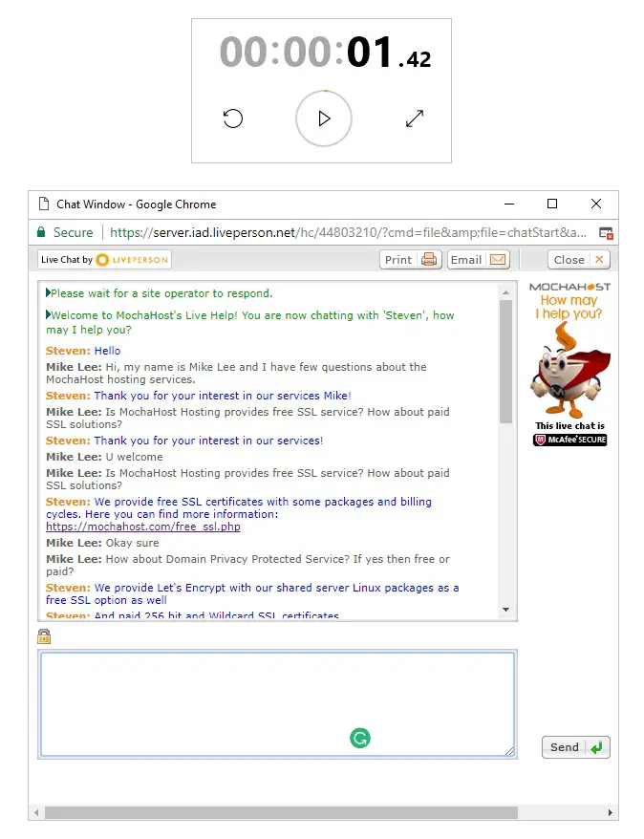This screenshot has height=839, width=644.
Task: Maximize the Chat Window
Action: (552, 204)
